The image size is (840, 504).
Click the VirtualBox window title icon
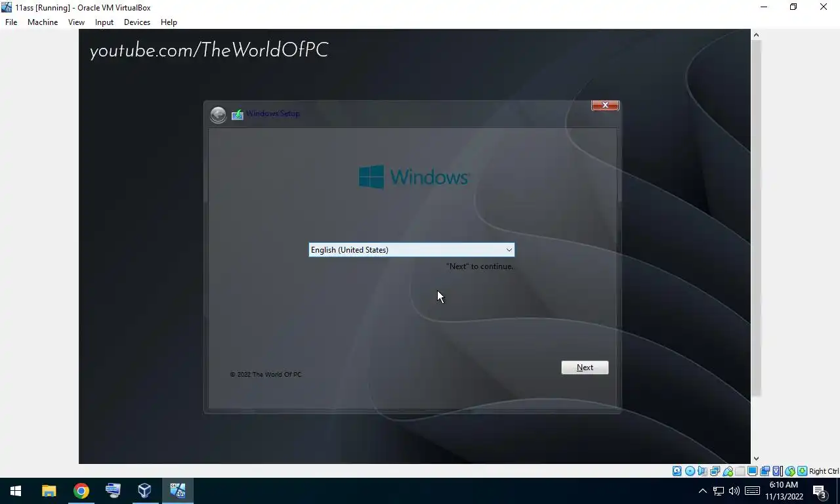7,7
